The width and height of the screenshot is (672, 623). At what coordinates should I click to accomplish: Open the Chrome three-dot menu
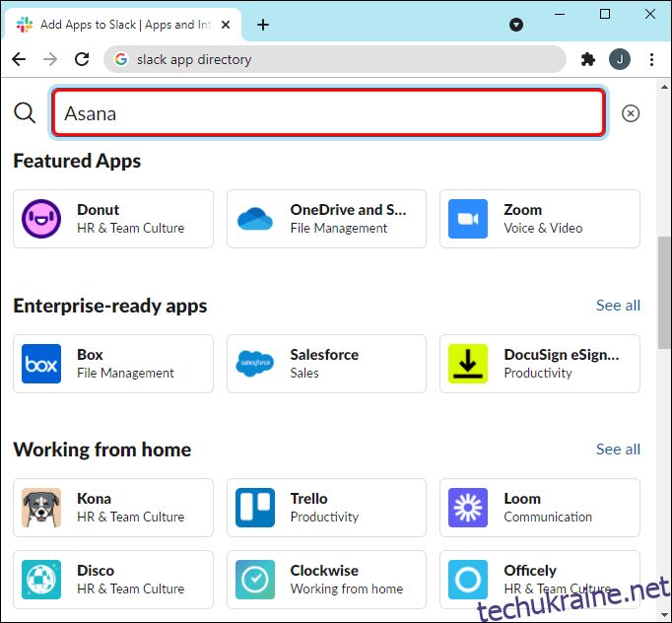pyautogui.click(x=651, y=59)
